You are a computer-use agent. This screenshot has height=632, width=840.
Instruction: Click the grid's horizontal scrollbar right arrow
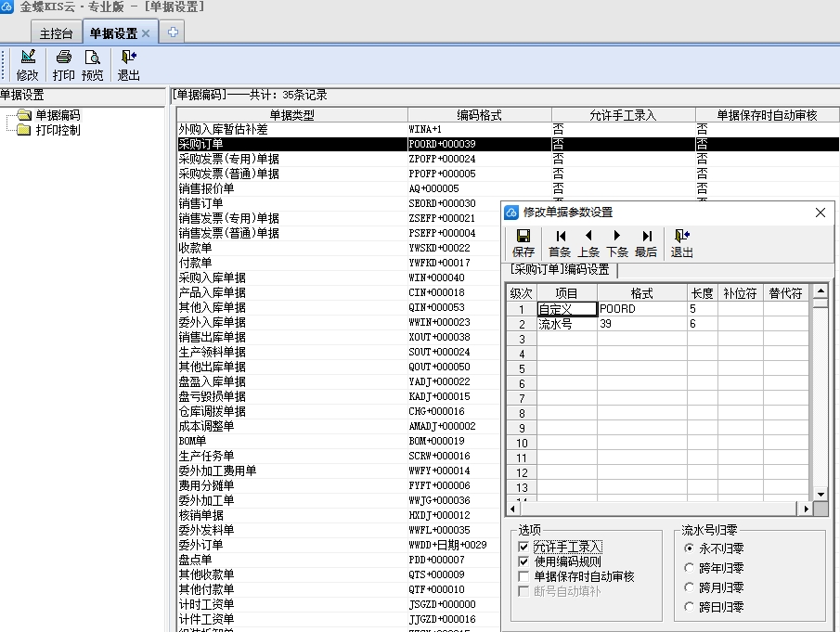pyautogui.click(x=806, y=509)
